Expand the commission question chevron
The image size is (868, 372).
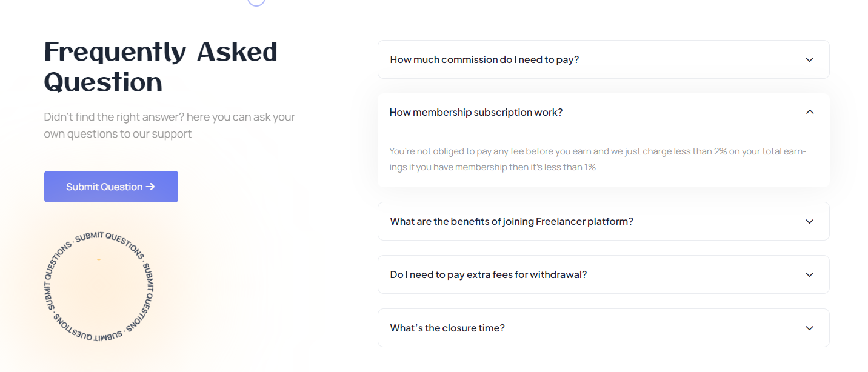(x=809, y=59)
